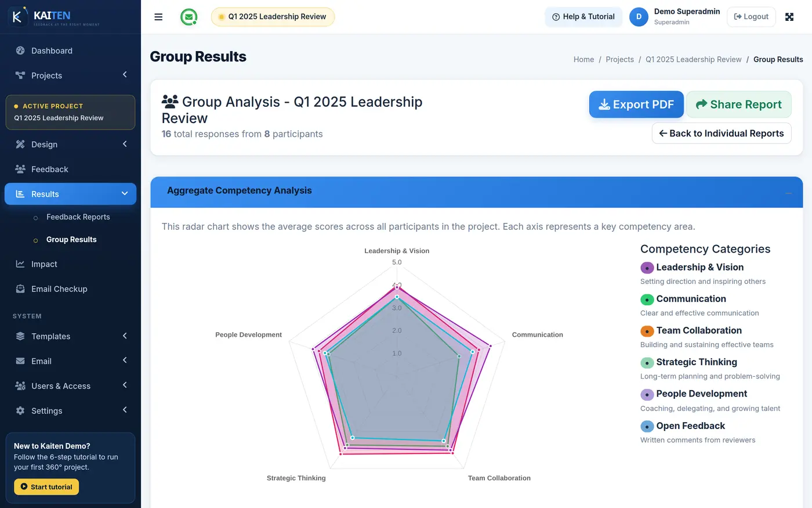Click the Home breadcrumb link
Screen dimensions: 812x508
(583, 59)
